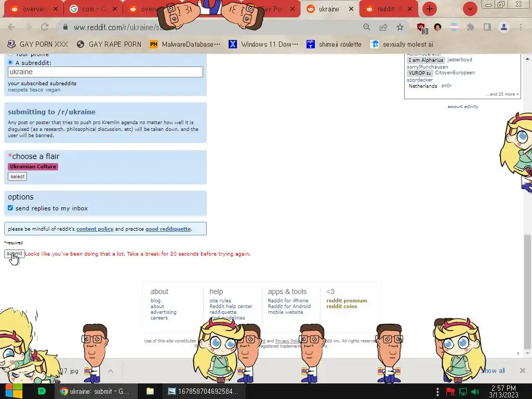Expand the tab search dropdown arrow
The height and width of the screenshot is (399, 532).
click(470, 9)
